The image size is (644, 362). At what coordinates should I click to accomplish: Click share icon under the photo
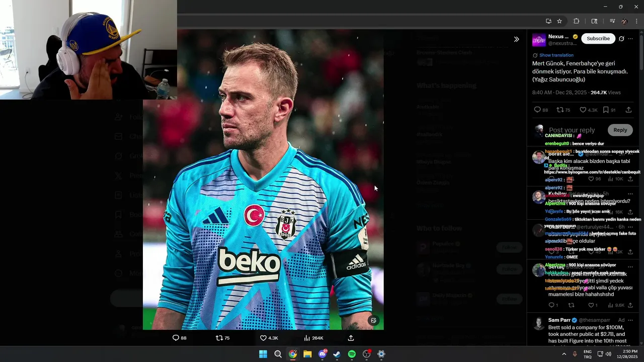(351, 338)
